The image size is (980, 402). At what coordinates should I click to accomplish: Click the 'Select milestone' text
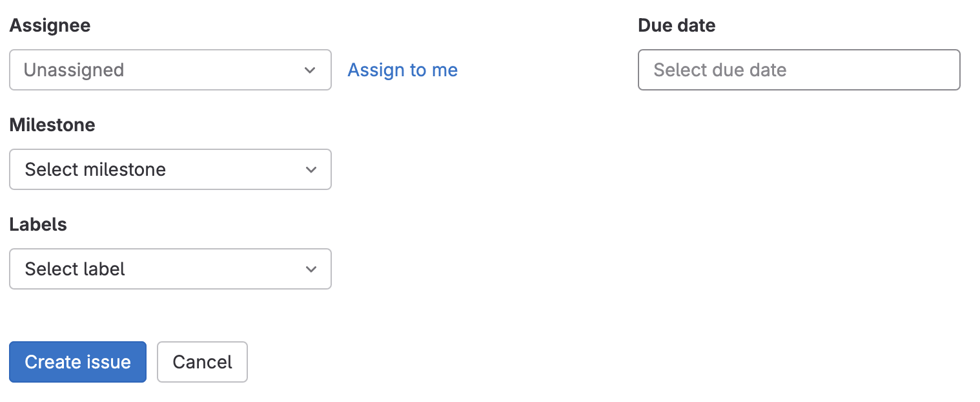[x=95, y=169]
